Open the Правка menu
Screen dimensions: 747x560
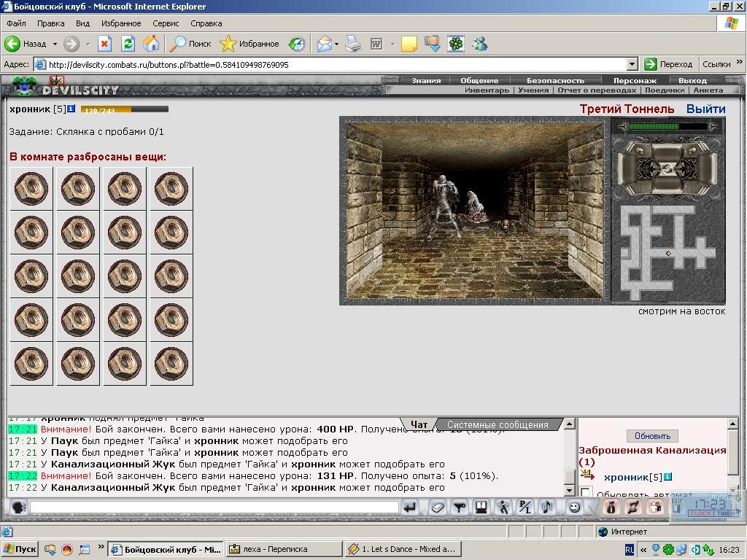pyautogui.click(x=50, y=23)
